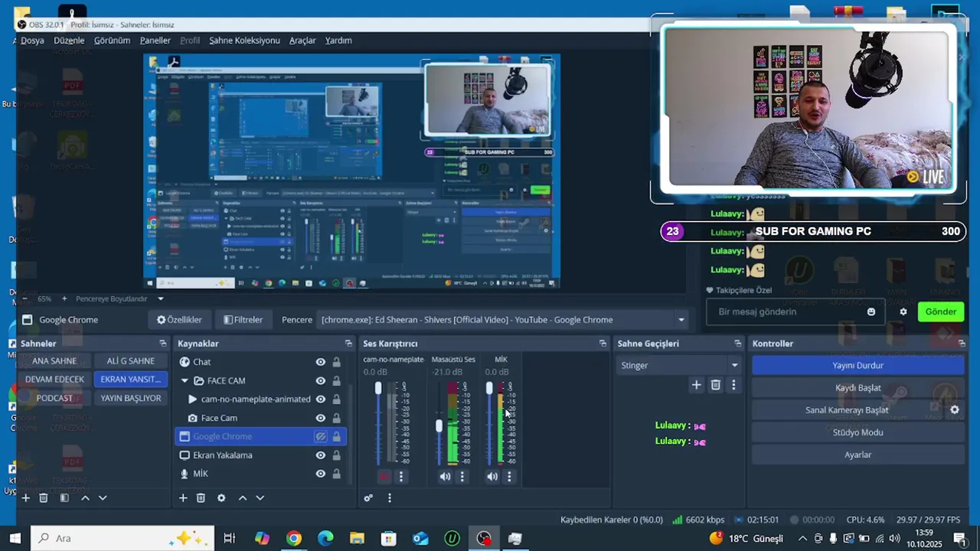
Task: Stop streaming with Yayını Durdur button
Action: (x=857, y=366)
